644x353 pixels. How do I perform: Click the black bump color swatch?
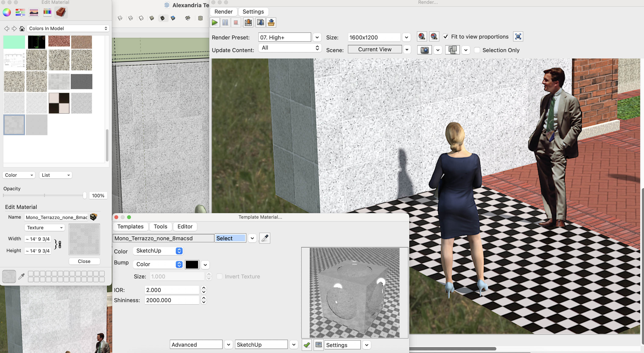coord(192,264)
